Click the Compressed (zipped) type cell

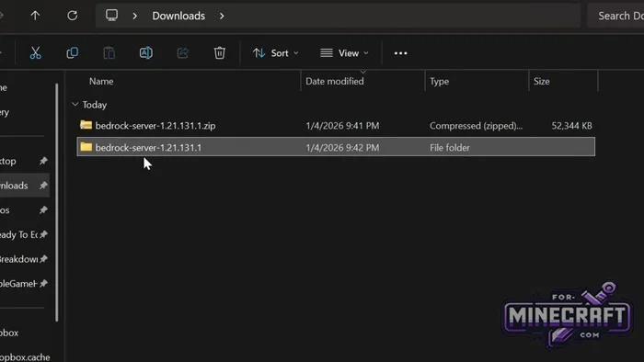(476, 126)
